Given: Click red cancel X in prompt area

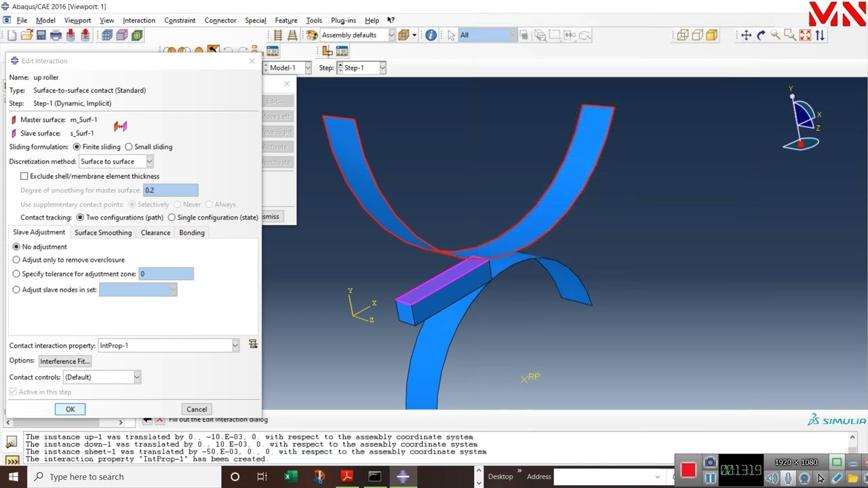Looking at the screenshot, I should click(159, 420).
